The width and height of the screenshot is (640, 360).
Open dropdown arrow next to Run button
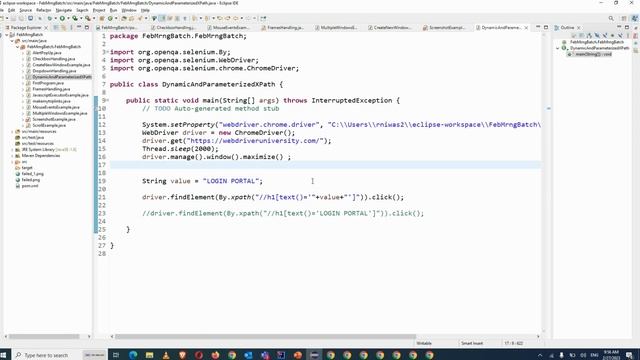[68, 18]
